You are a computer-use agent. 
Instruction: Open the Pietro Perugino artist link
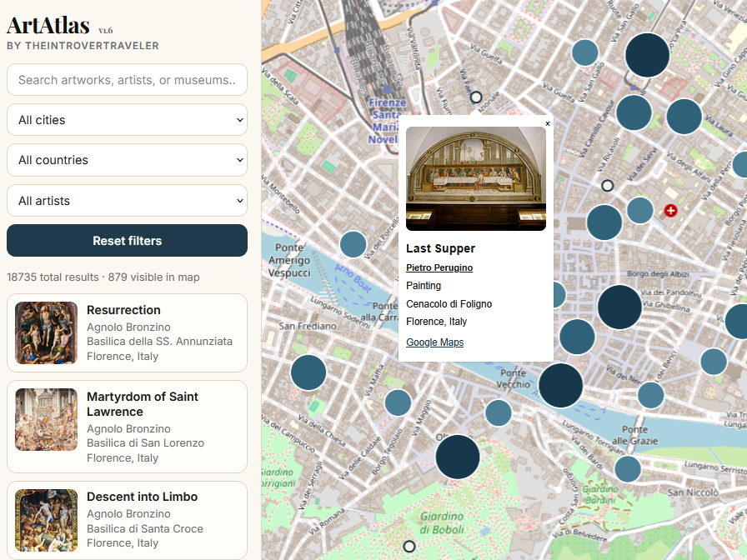pos(439,267)
